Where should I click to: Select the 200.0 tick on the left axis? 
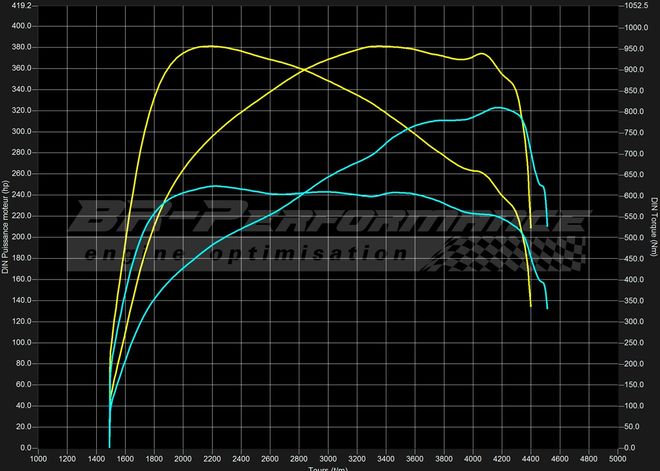tap(21, 237)
